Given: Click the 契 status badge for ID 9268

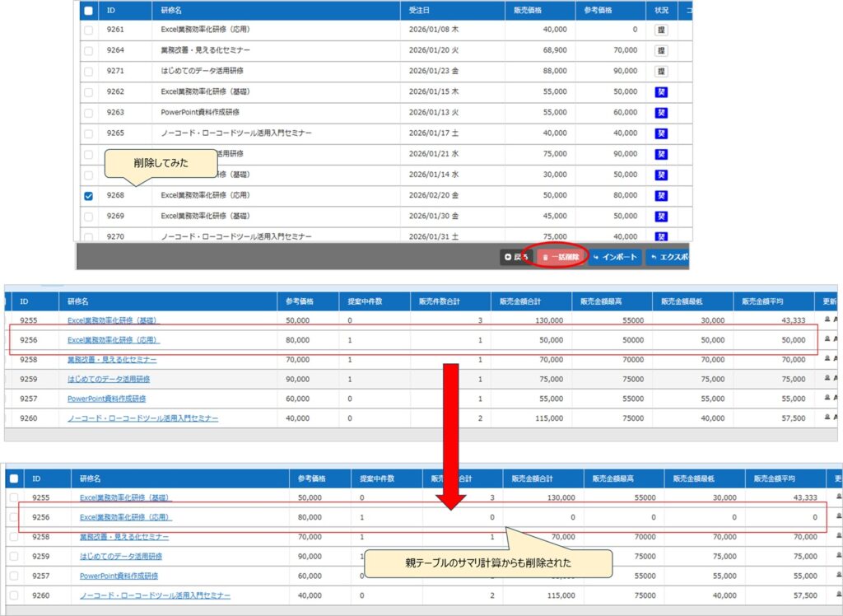Looking at the screenshot, I should 660,195.
